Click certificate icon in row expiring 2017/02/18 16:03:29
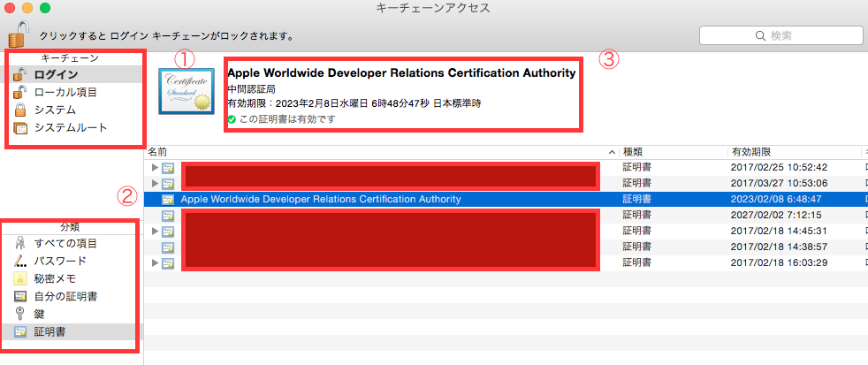 (168, 262)
